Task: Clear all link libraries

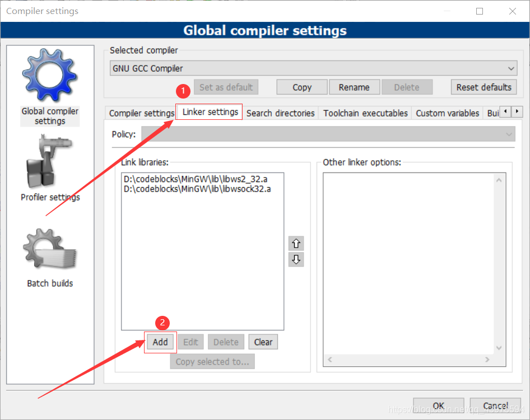Action: 263,342
